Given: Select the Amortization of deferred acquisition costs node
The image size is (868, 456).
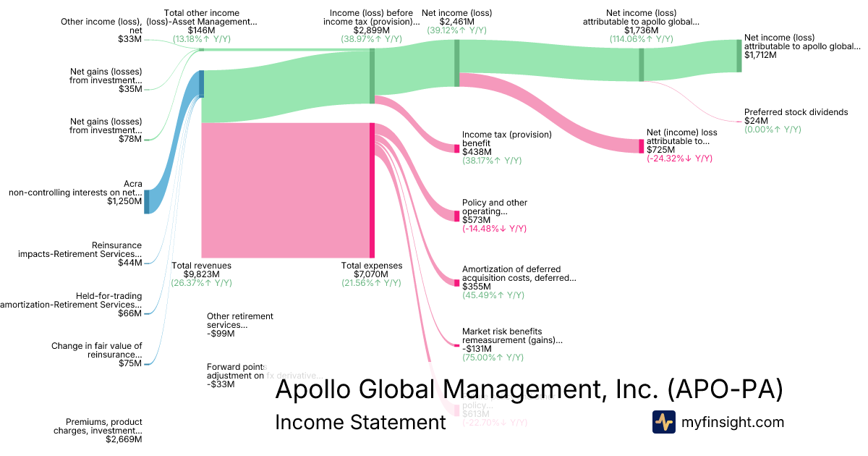Looking at the screenshot, I should click(457, 281).
